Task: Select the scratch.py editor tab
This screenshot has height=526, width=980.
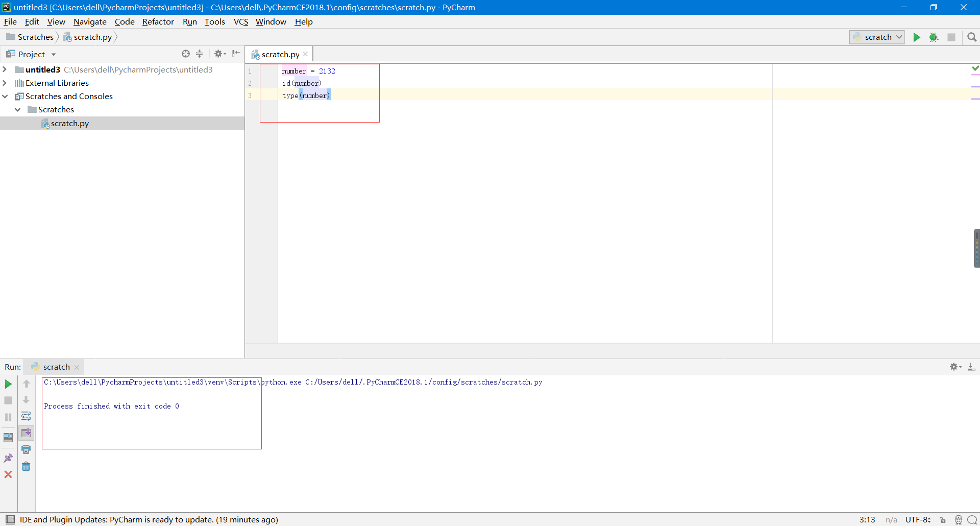Action: pos(280,54)
